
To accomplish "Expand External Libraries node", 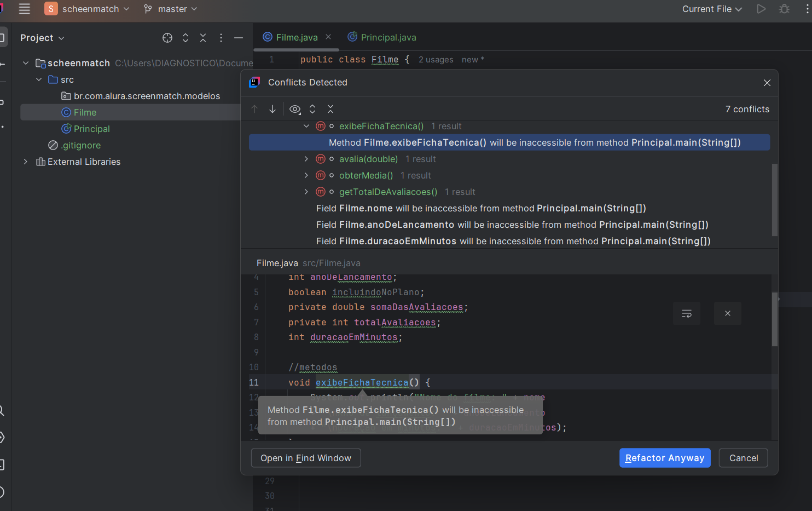I will click(26, 162).
